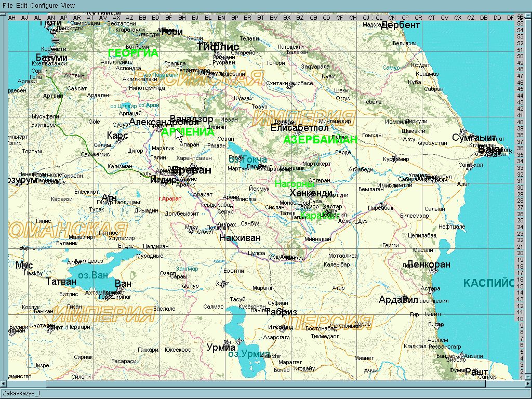Open the Edit menu

(22, 5)
